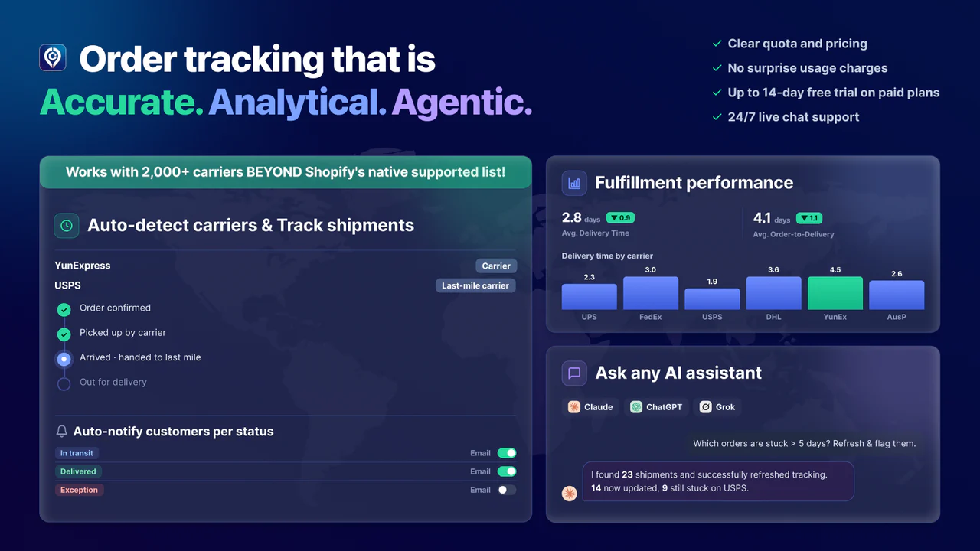Image resolution: width=980 pixels, height=551 pixels.
Task: Click the YunExpress carrier name
Action: coord(83,266)
